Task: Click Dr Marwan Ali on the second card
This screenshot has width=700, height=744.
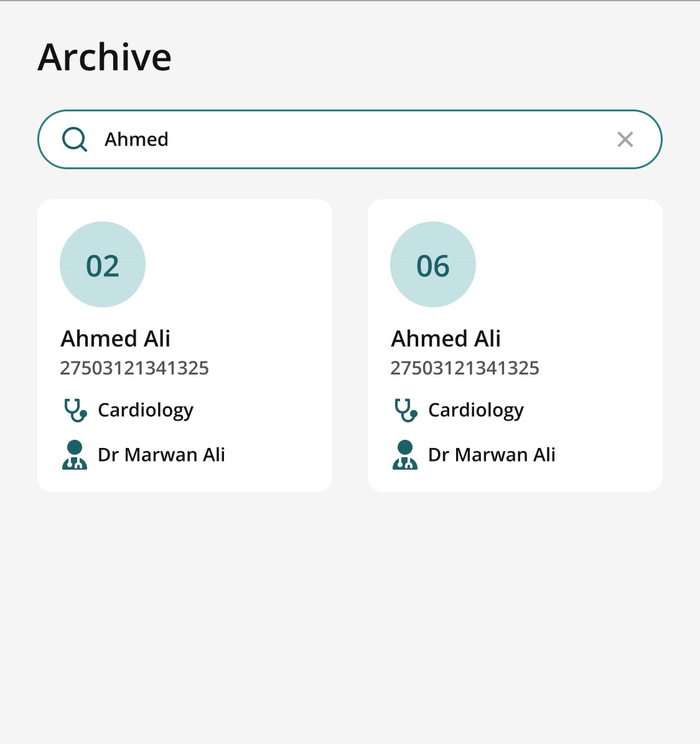Action: point(492,455)
